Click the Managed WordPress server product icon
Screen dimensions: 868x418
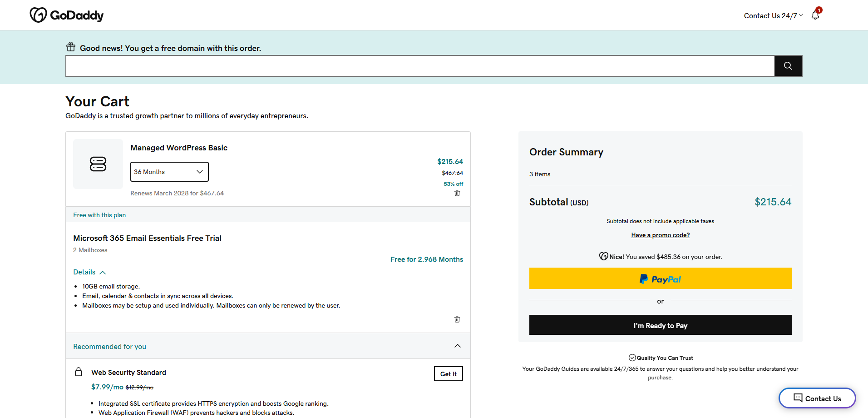[x=98, y=164]
